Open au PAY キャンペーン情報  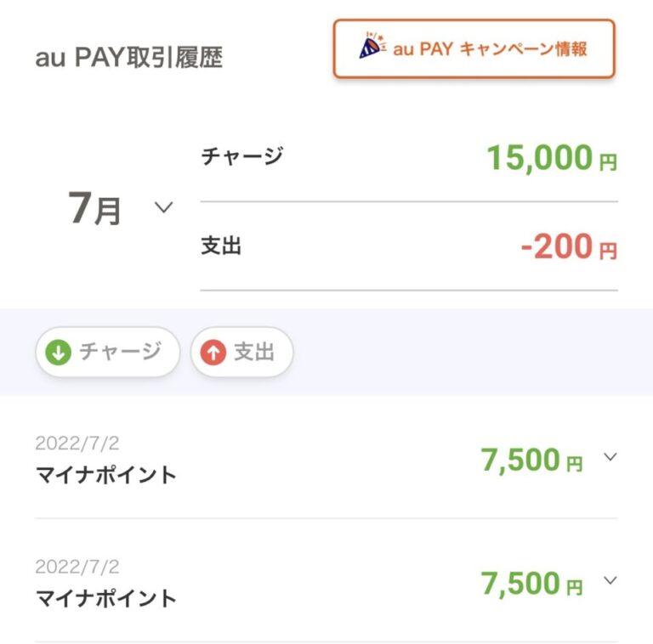coord(474,49)
